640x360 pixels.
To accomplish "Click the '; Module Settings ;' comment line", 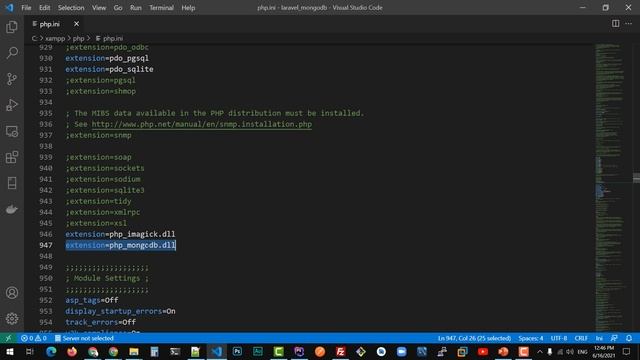I will (107, 278).
